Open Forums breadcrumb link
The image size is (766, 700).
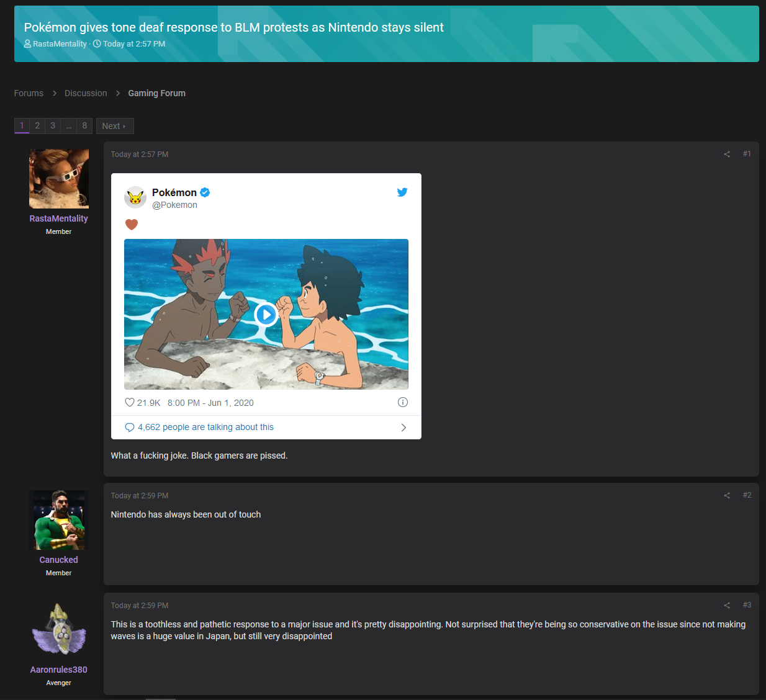tap(29, 93)
